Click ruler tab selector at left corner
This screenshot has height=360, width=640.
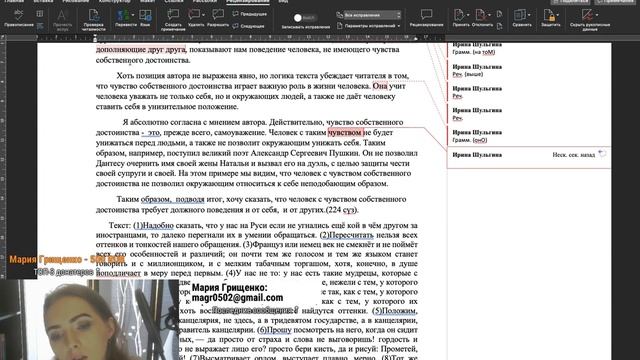(2, 38)
